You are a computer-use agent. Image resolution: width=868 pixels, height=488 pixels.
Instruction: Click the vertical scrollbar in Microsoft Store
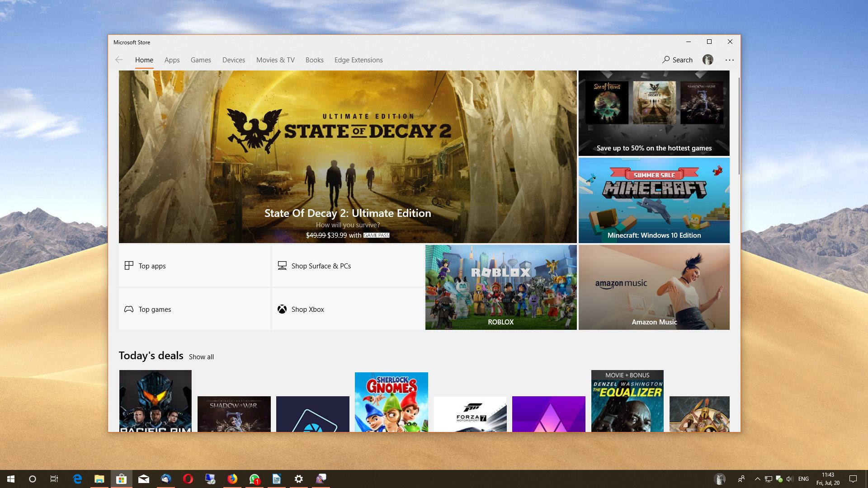tap(739, 127)
